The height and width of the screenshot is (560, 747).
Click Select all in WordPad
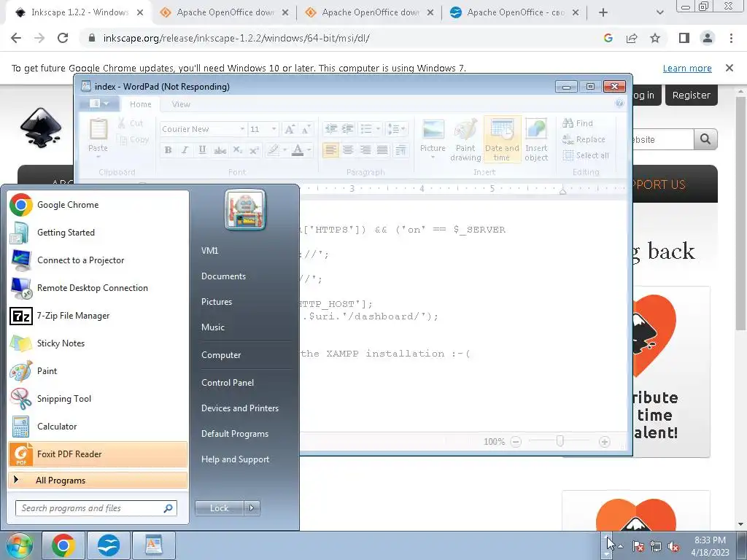[x=586, y=155]
